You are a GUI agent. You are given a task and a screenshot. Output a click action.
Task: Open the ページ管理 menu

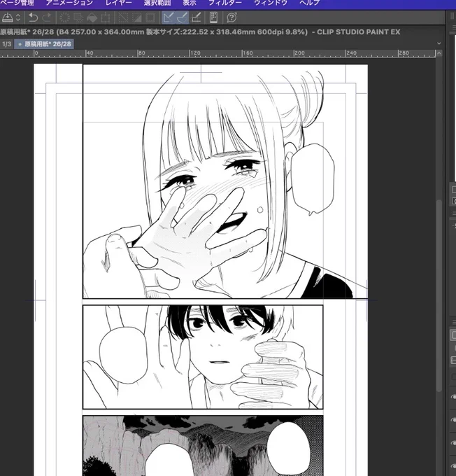(x=17, y=3)
